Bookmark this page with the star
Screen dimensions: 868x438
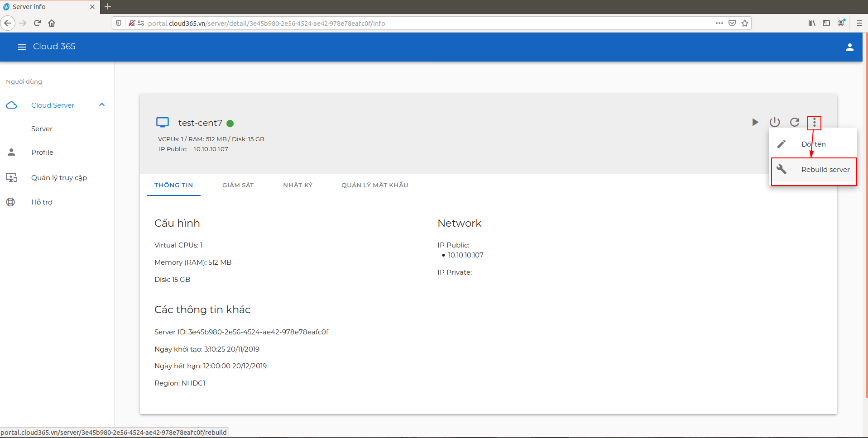pos(745,23)
